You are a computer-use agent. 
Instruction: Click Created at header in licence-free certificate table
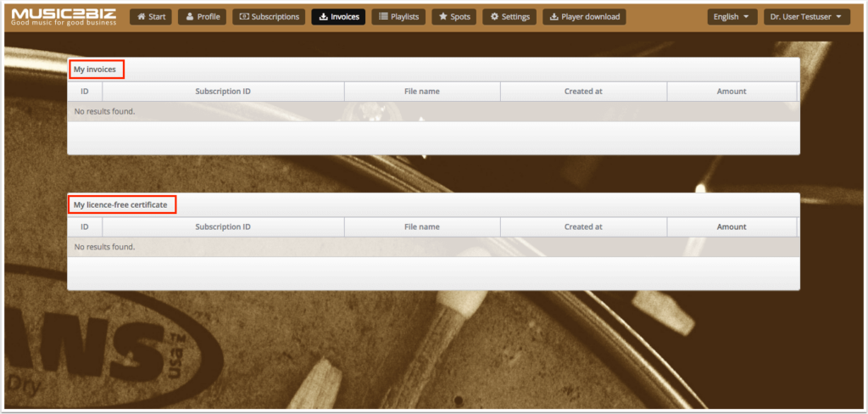[583, 227]
